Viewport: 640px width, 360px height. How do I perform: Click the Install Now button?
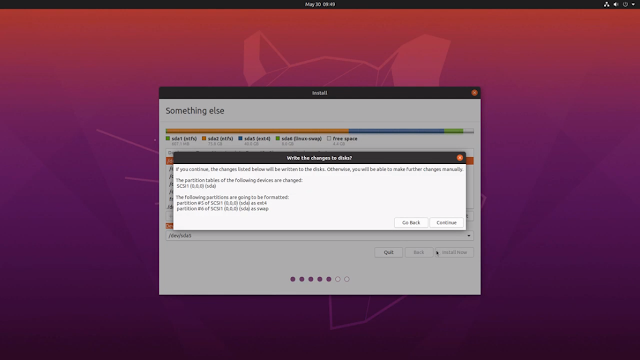[454, 252]
